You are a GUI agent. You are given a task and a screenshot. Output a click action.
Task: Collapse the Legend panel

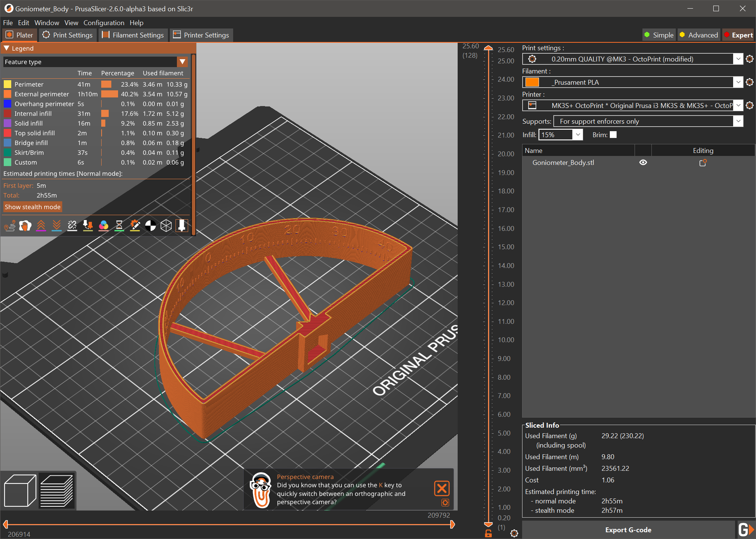[6, 48]
